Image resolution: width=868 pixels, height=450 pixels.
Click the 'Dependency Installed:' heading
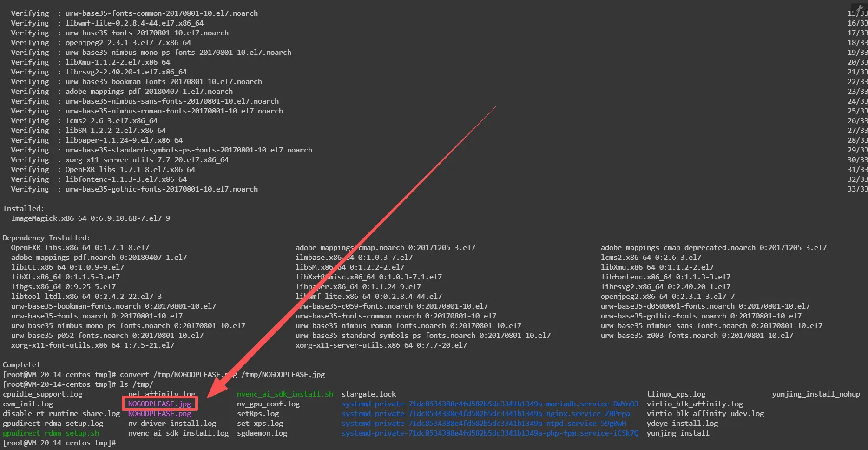coord(46,238)
